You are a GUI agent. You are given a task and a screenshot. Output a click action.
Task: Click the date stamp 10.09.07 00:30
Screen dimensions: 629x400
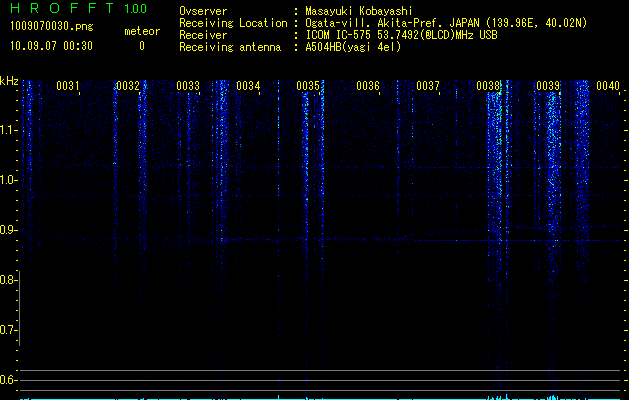[52, 46]
